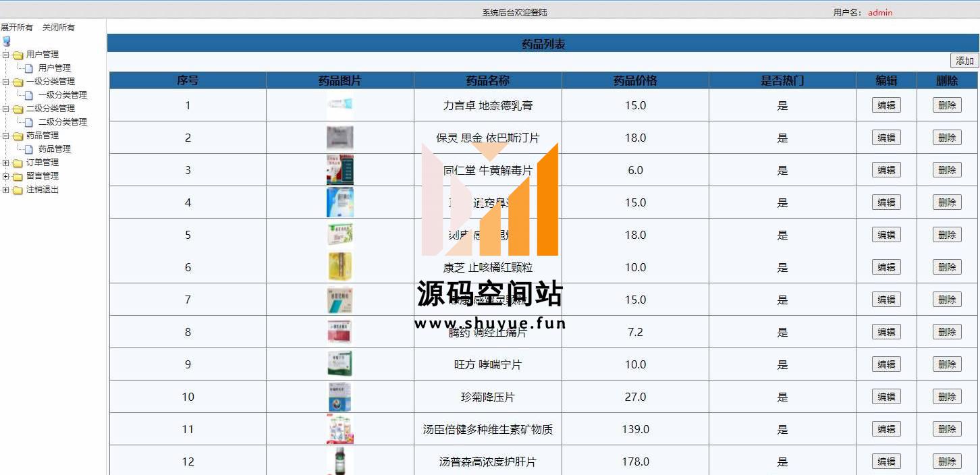Click the 保灵 思金 依巴斯汀片 product thumbnail

tap(339, 138)
